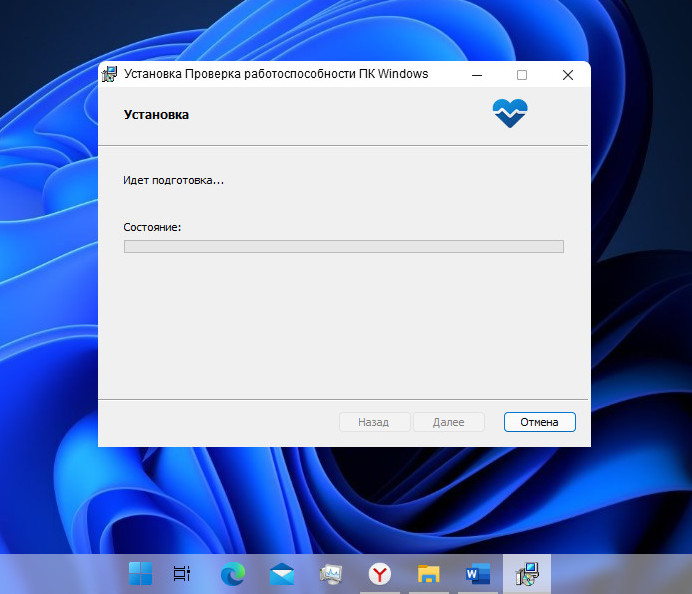
Task: Click the installer icon in the title bar
Action: click(x=109, y=74)
